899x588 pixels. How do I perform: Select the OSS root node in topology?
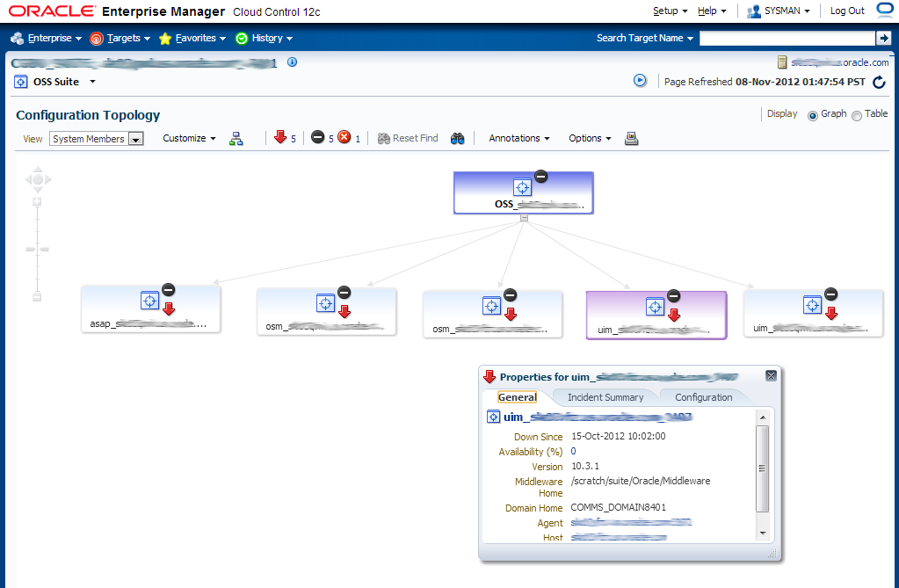[x=524, y=192]
